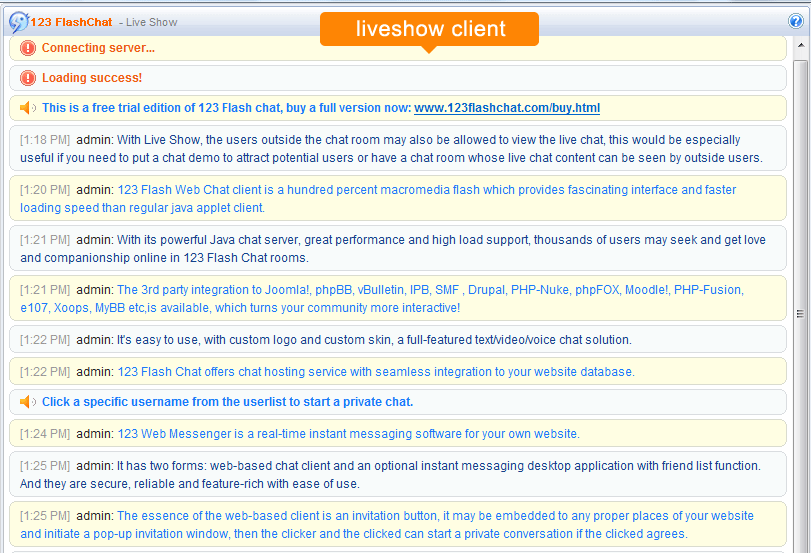Click the 123 FlashChat logo icon
This screenshot has width=811, height=555.
[x=18, y=21]
